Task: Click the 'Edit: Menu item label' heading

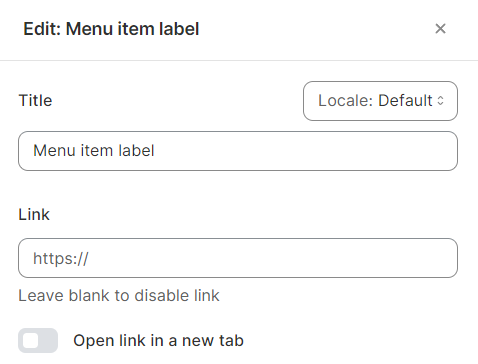Action: [x=111, y=29]
